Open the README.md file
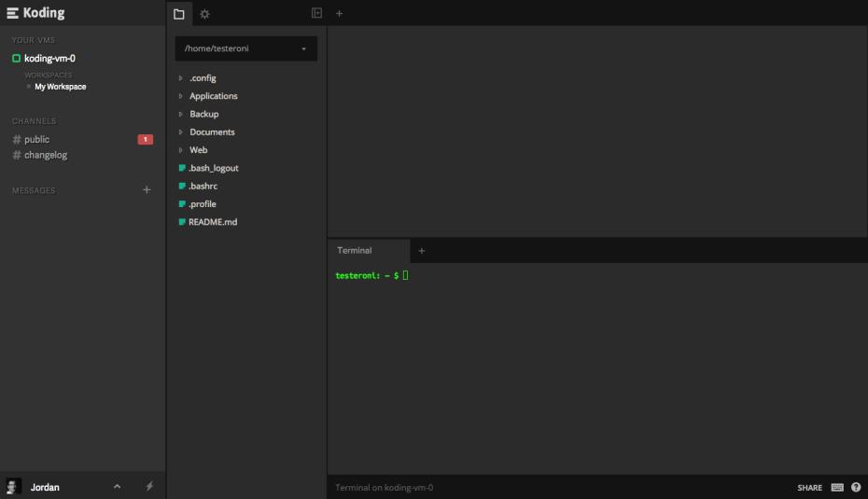The height and width of the screenshot is (499, 868). [213, 222]
